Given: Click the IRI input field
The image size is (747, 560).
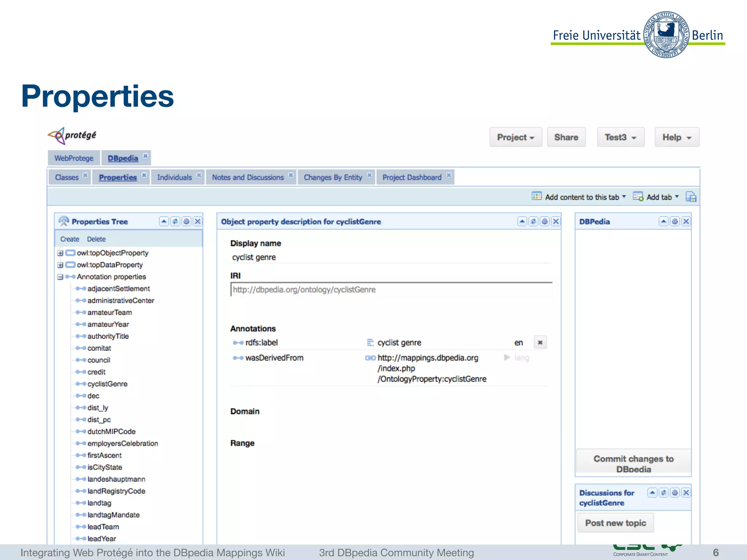Looking at the screenshot, I should pyautogui.click(x=391, y=289).
